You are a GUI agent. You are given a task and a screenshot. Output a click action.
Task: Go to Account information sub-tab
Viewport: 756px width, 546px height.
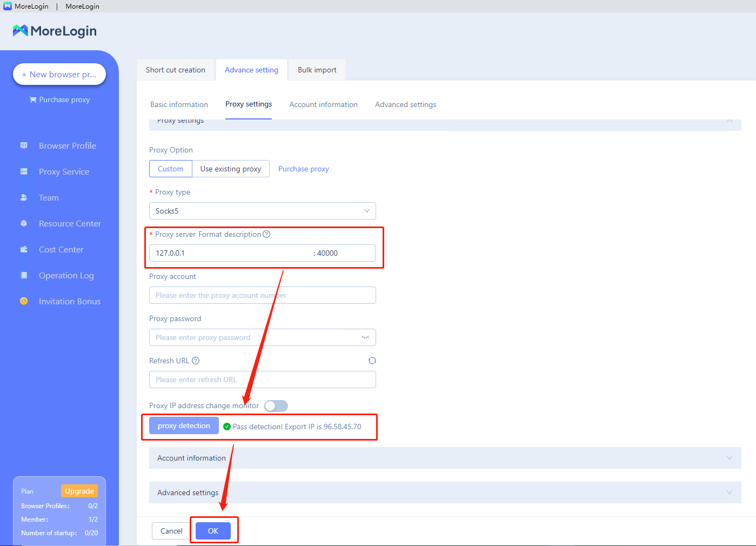point(324,104)
